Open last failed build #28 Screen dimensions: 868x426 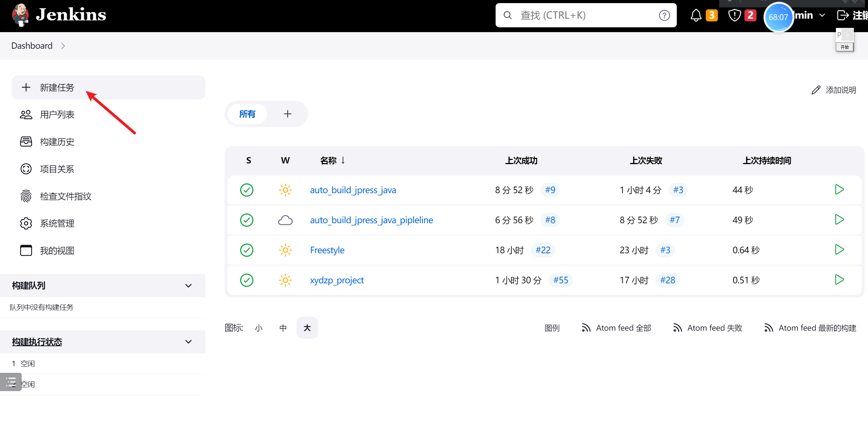667,280
